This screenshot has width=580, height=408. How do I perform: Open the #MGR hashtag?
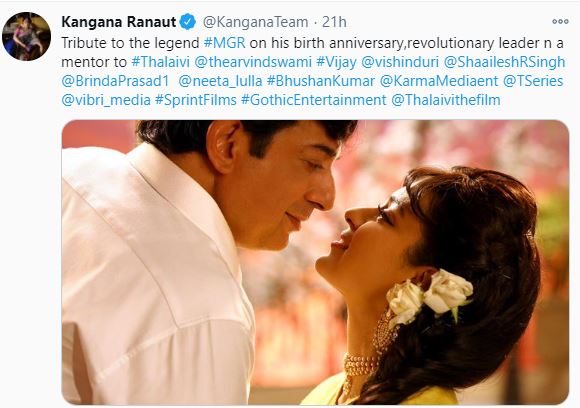pyautogui.click(x=224, y=43)
